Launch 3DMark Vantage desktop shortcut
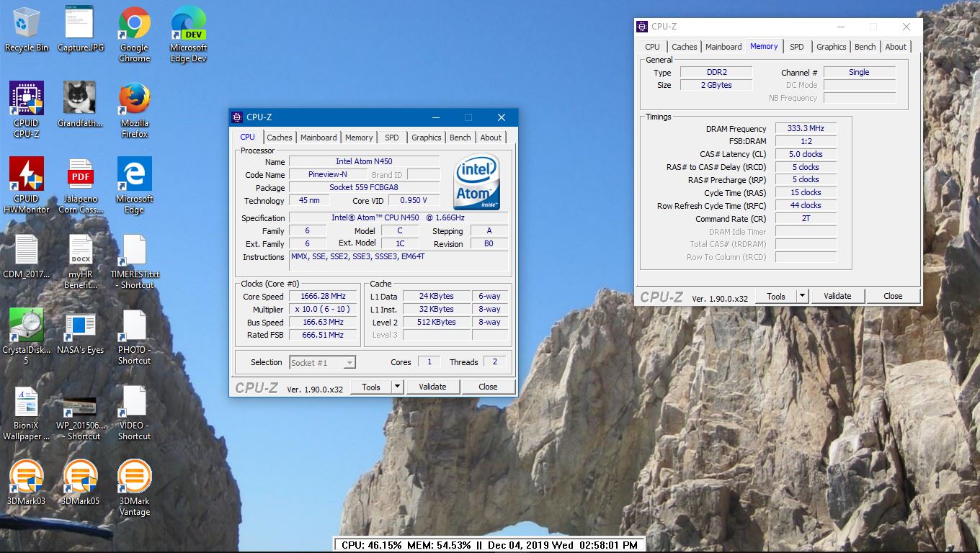The width and height of the screenshot is (980, 553). click(x=135, y=487)
